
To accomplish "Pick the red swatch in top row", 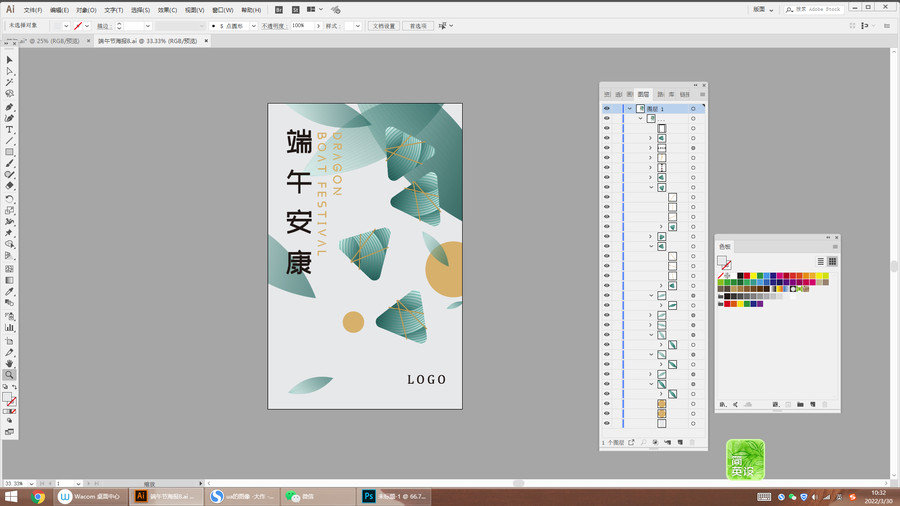I will [747, 276].
